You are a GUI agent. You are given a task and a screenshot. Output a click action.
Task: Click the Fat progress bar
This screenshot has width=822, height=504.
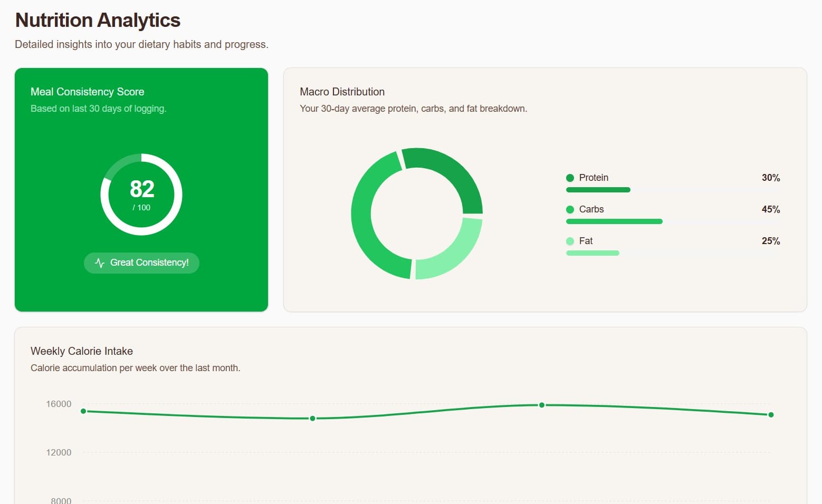tap(673, 253)
